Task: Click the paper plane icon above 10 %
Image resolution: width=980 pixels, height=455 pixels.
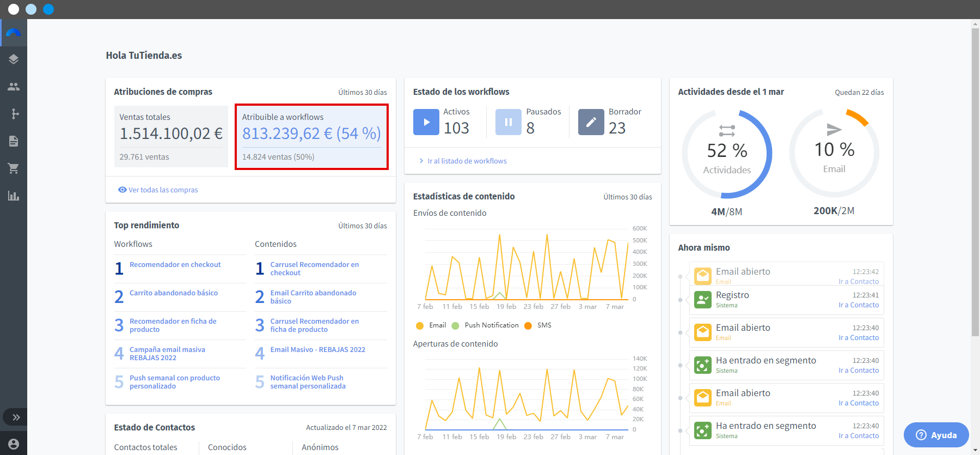Action: point(834,129)
